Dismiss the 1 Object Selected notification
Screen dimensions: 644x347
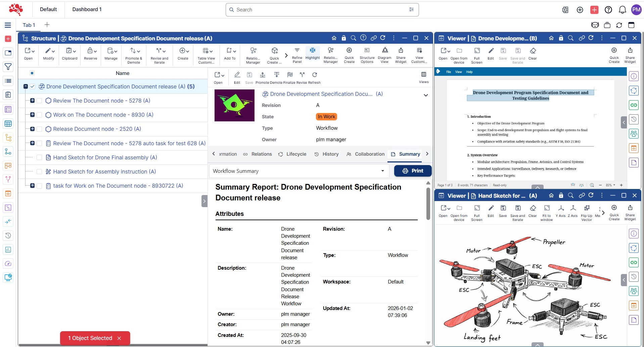coord(119,338)
